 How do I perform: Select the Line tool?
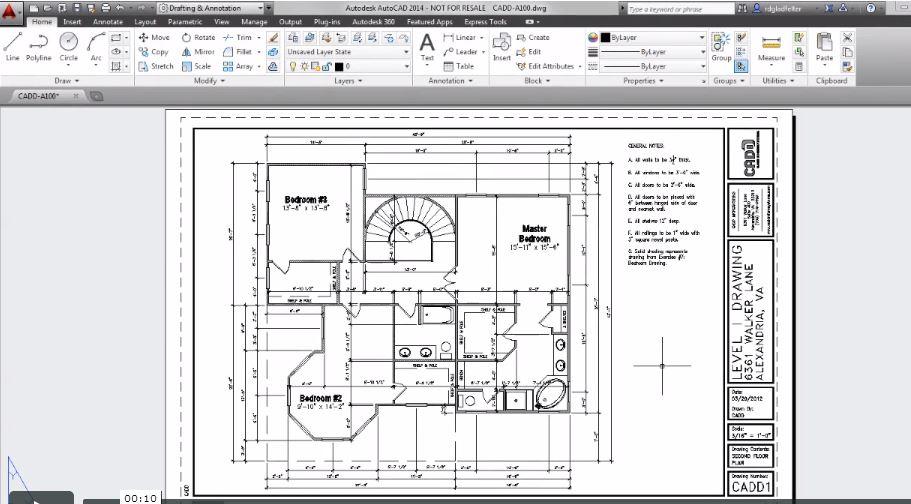[x=12, y=47]
